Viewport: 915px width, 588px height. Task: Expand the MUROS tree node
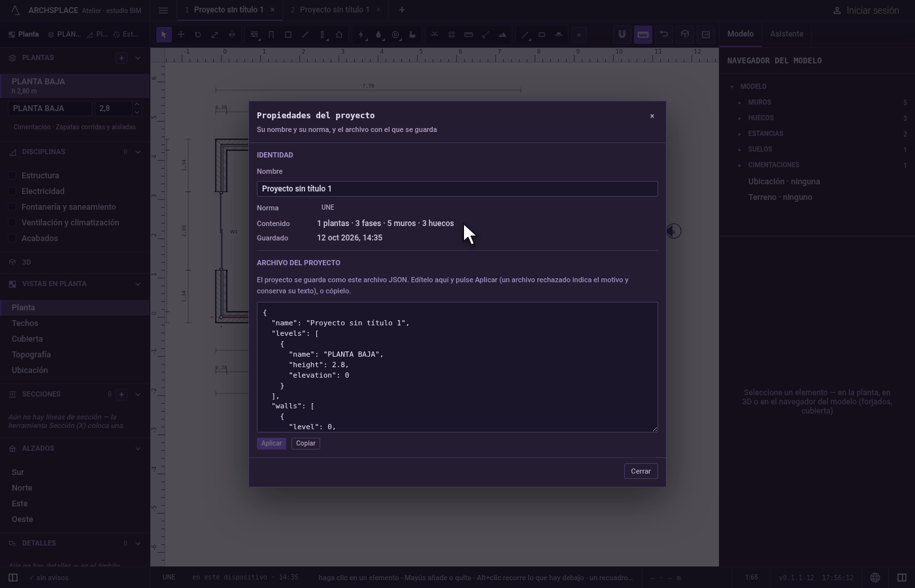click(740, 103)
